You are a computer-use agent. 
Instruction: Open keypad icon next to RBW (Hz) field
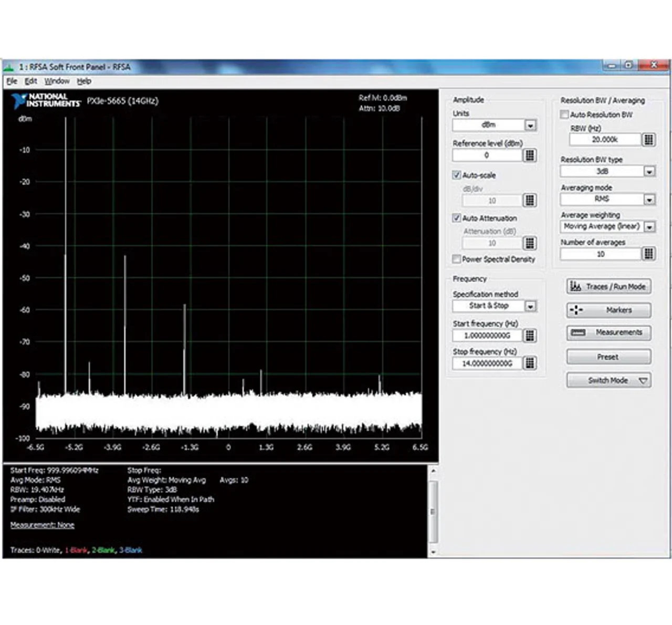click(649, 140)
